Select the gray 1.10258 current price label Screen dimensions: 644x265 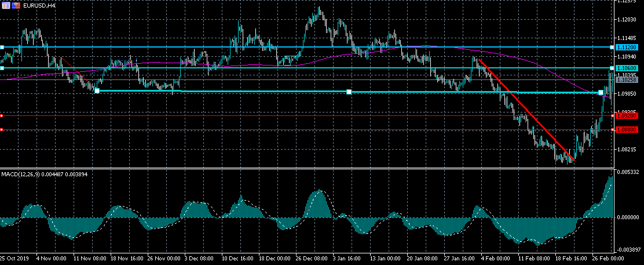click(x=627, y=80)
